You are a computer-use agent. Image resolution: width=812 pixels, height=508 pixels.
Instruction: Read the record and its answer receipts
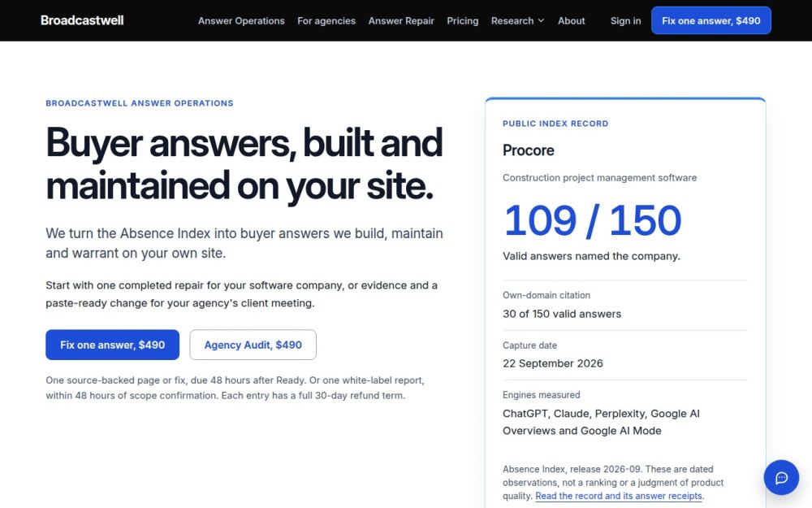click(619, 496)
